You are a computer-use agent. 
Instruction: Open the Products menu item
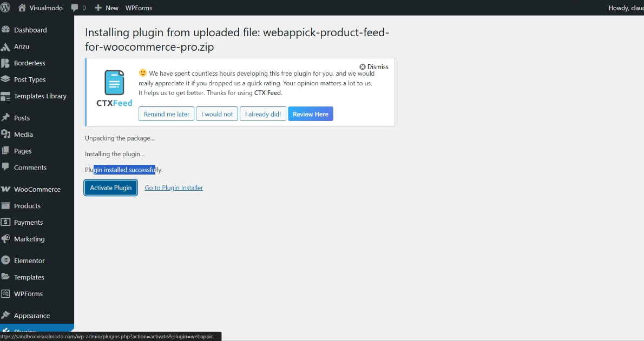point(27,206)
